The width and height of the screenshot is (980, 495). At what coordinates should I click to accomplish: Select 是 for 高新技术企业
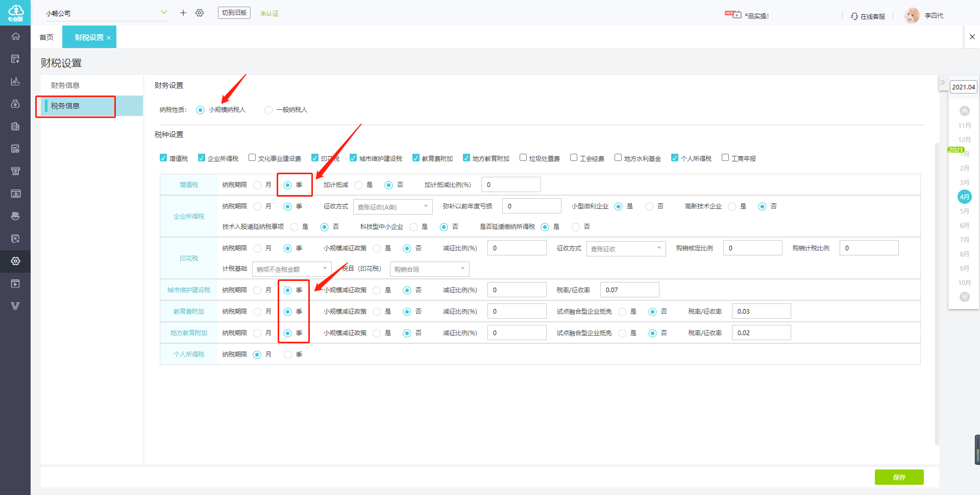point(732,206)
